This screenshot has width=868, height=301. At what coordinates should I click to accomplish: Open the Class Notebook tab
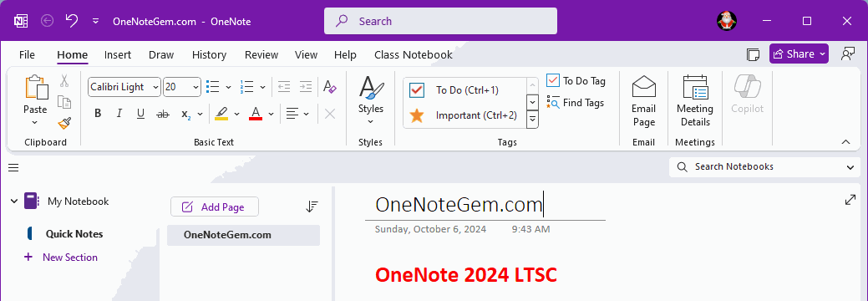point(413,54)
